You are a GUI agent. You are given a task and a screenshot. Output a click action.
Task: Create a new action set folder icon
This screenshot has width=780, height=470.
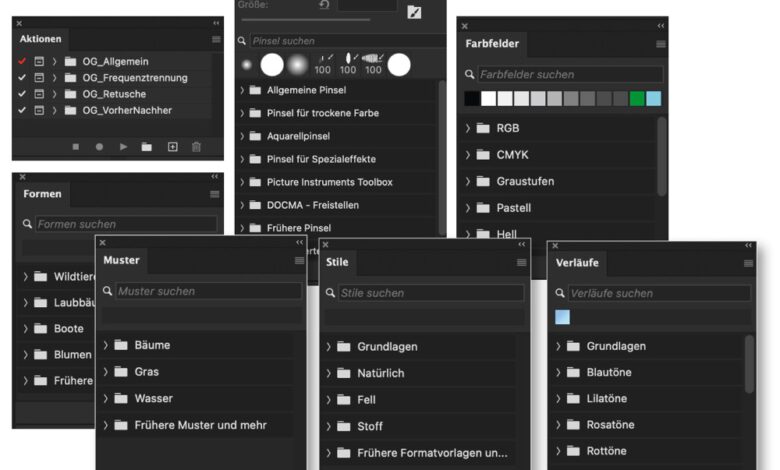coord(147,147)
